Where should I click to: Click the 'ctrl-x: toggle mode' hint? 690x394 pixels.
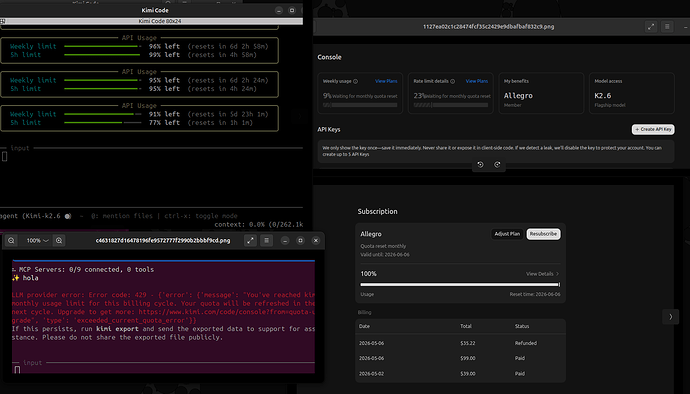point(201,216)
